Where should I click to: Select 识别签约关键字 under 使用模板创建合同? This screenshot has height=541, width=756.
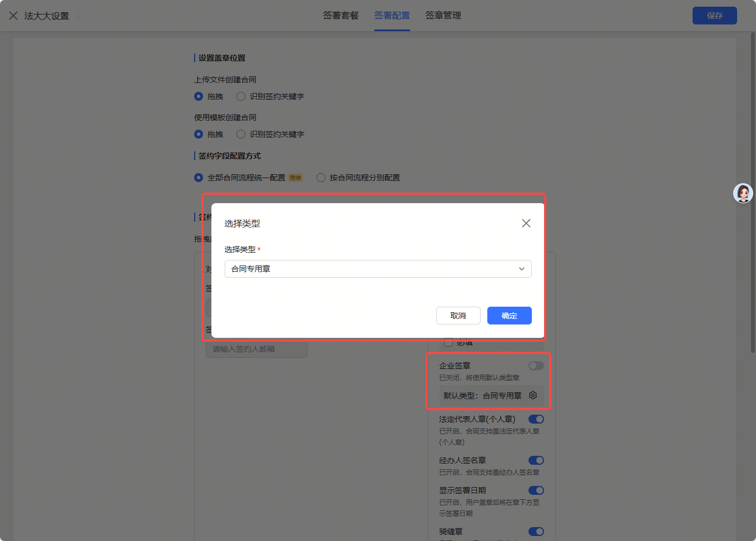pos(240,134)
